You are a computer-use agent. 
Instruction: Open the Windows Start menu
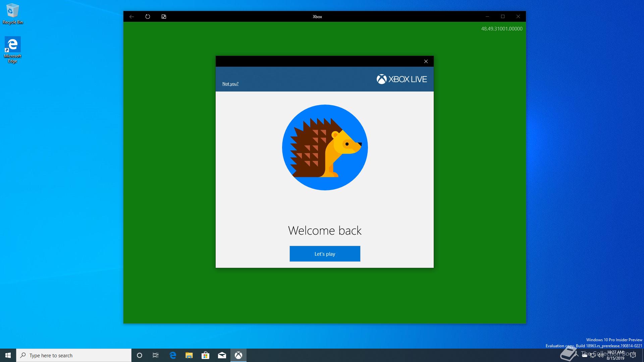tap(8, 355)
